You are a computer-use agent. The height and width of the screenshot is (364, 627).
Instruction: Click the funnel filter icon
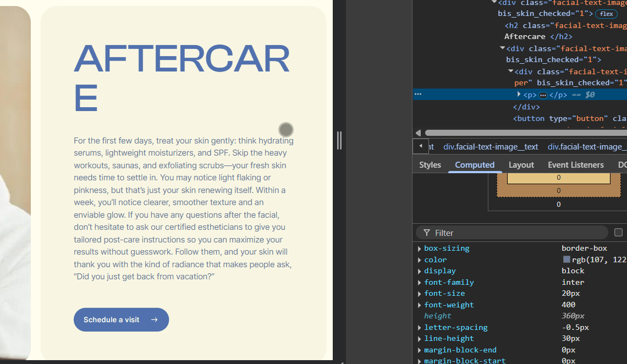pos(427,233)
